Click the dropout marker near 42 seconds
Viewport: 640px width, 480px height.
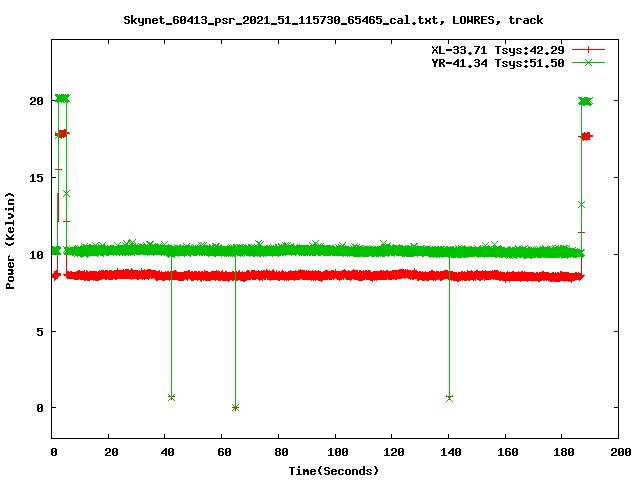(171, 397)
